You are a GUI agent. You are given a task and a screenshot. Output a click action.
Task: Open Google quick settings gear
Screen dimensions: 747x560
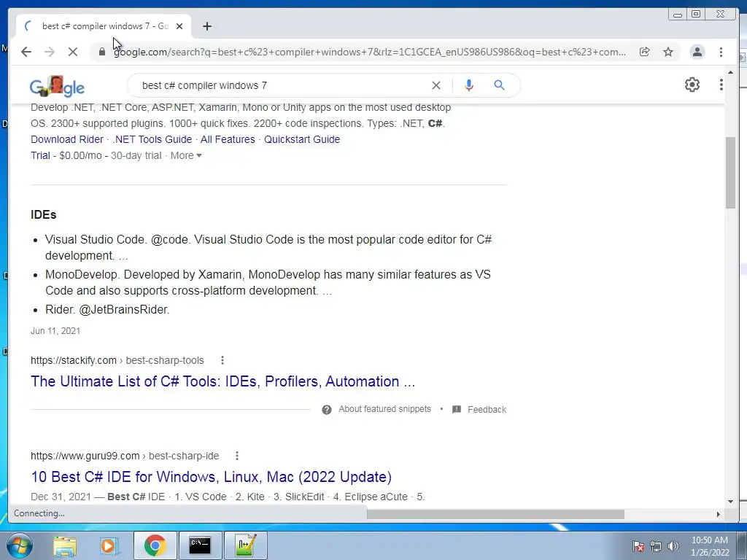point(692,85)
